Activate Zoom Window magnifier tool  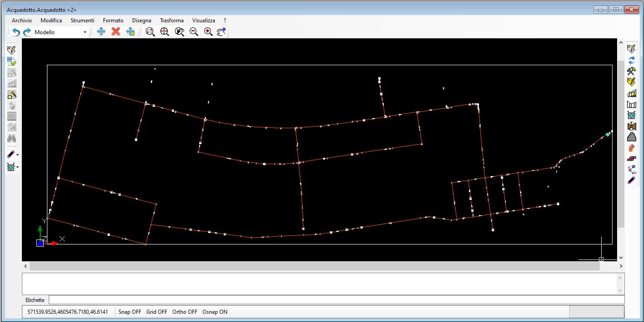tap(150, 31)
